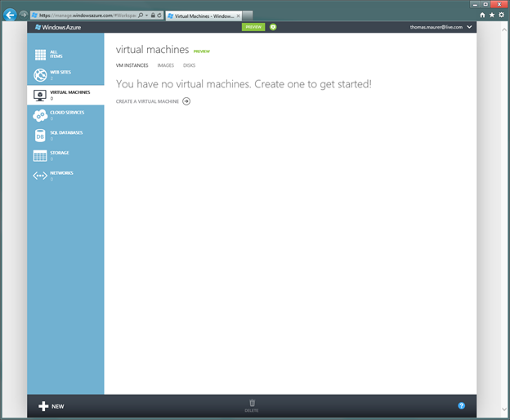
Task: Click the CREATE A VIRTUAL MACHINE link
Action: (147, 101)
